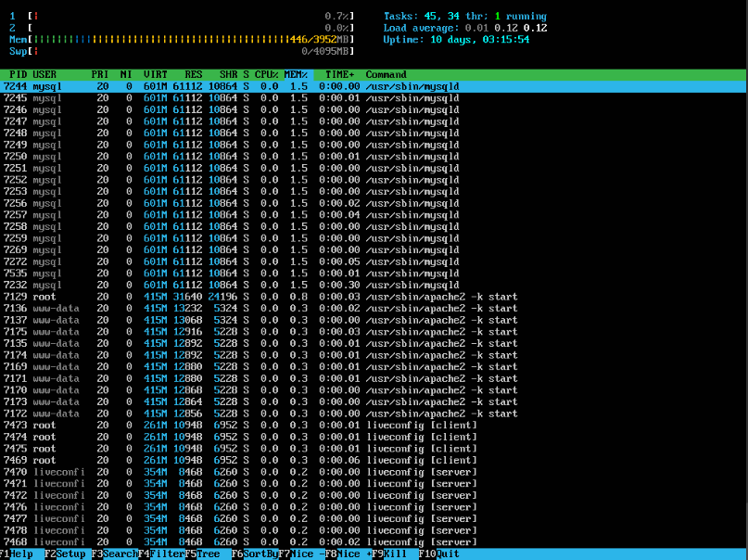Activate F3 Search in the footer
Screen dimensions: 748x560
click(115, 554)
